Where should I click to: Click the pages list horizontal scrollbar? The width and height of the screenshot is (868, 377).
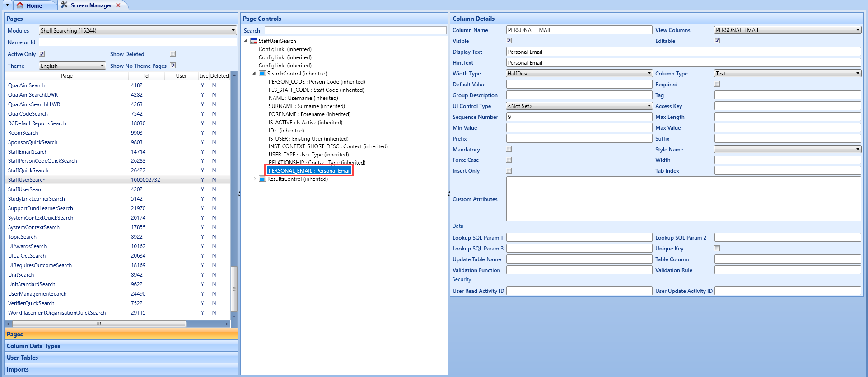(99, 324)
